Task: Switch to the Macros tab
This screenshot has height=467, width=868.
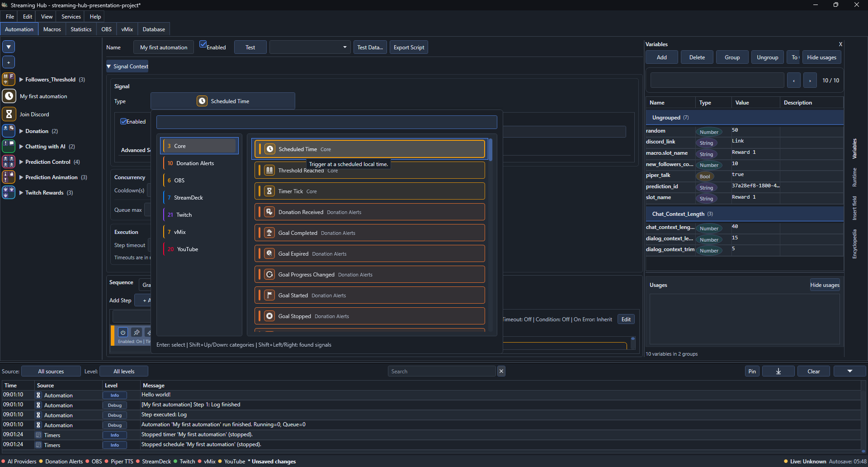Action: click(52, 29)
